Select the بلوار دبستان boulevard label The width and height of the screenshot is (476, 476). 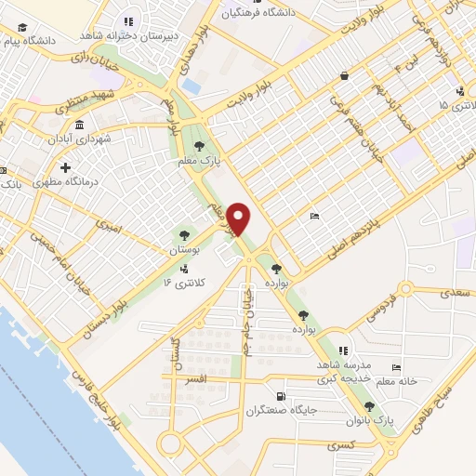point(105,318)
